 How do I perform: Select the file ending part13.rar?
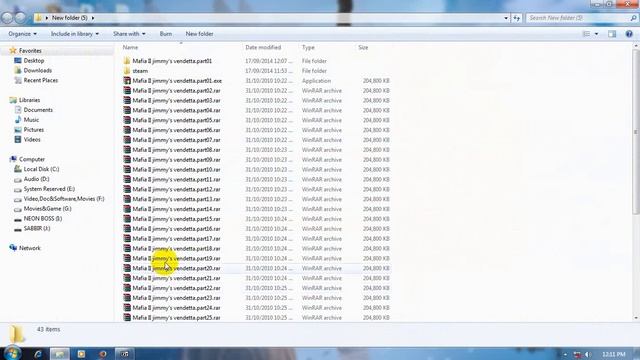pos(176,199)
